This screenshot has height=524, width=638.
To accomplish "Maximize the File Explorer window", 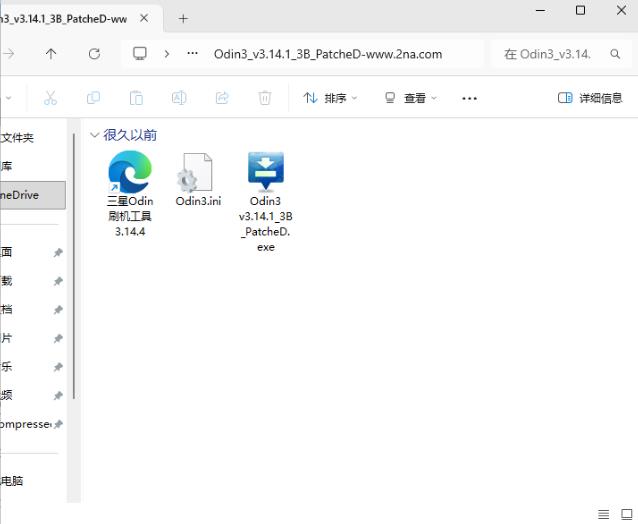I will [x=581, y=10].
